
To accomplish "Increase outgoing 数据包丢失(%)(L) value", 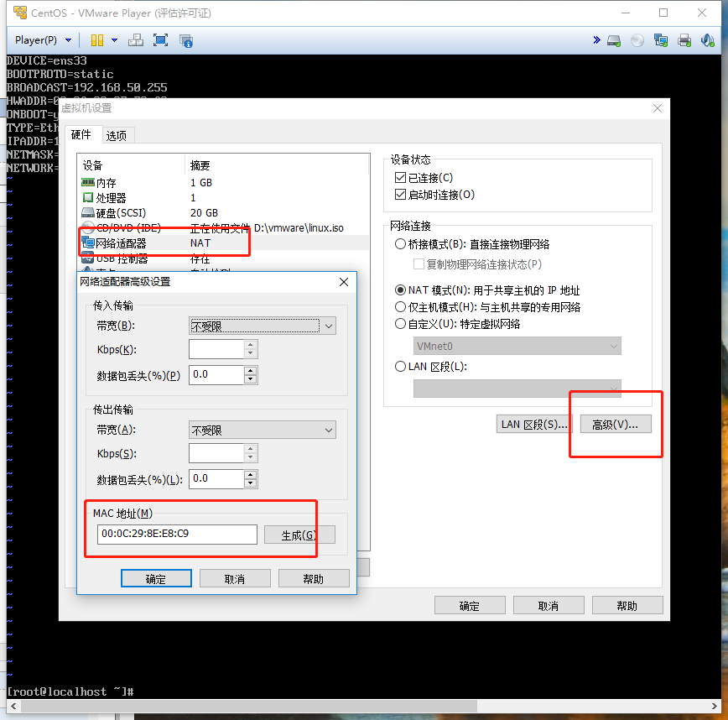I will pos(250,474).
